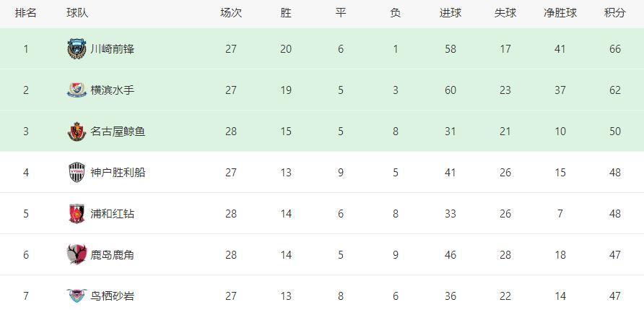The image size is (644, 310).
Task: Open the 川崎前锋 team name link
Action: click(x=112, y=49)
